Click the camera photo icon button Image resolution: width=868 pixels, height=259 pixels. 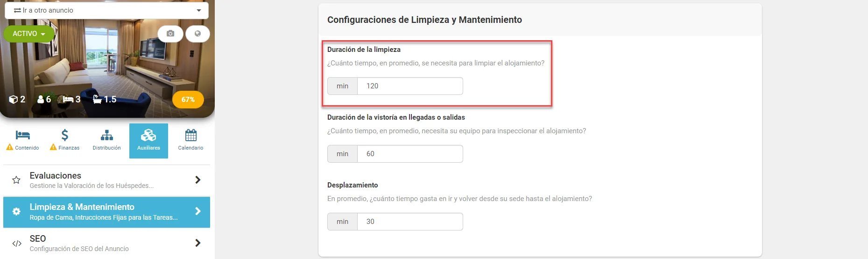[x=170, y=34]
